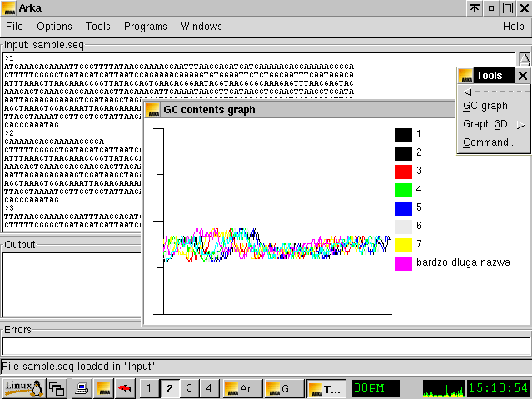The height and width of the screenshot is (399, 532).
Task: Switch to workspace 1
Action: (x=149, y=388)
